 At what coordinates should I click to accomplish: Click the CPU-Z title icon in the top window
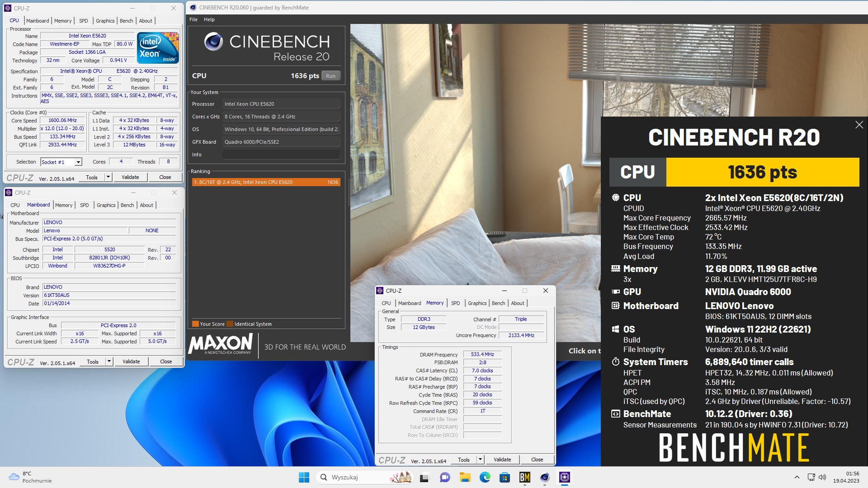point(8,8)
